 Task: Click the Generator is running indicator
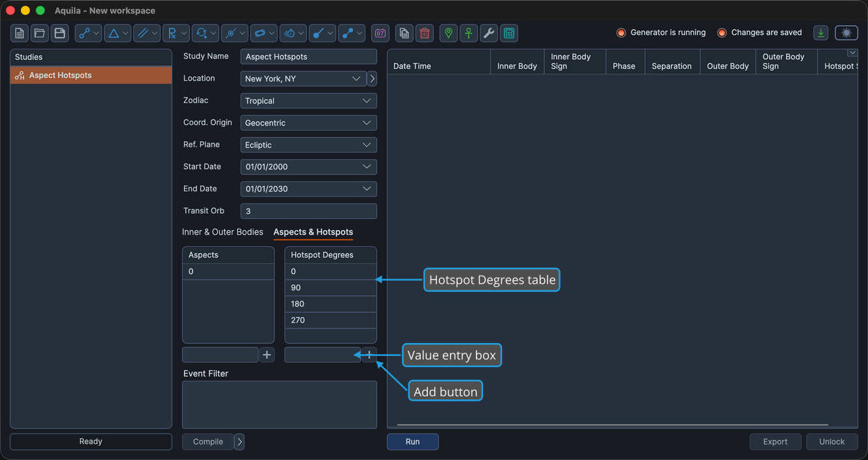click(661, 32)
